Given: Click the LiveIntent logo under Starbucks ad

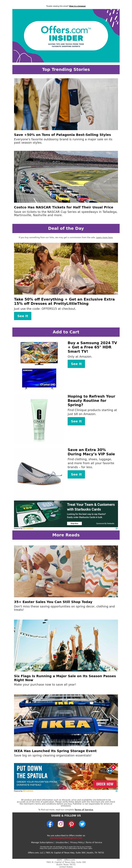Looking at the screenshot, I should tap(28, 528).
